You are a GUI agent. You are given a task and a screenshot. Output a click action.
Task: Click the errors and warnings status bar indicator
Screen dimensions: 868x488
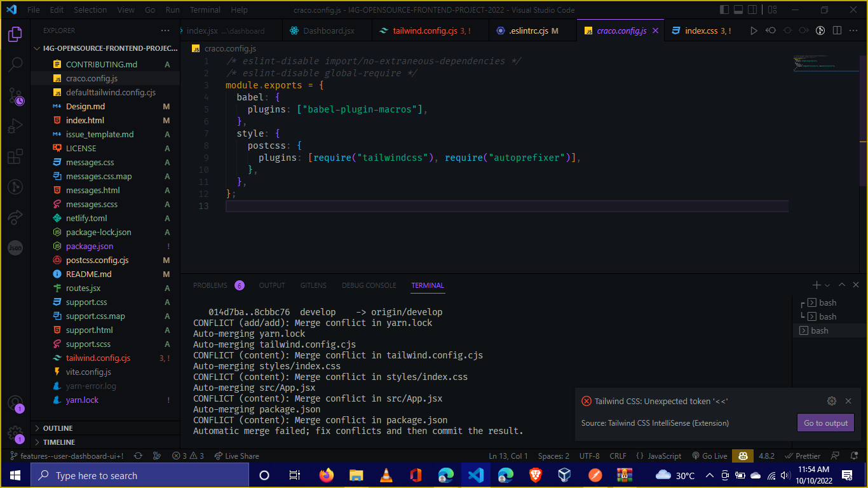coord(188,456)
